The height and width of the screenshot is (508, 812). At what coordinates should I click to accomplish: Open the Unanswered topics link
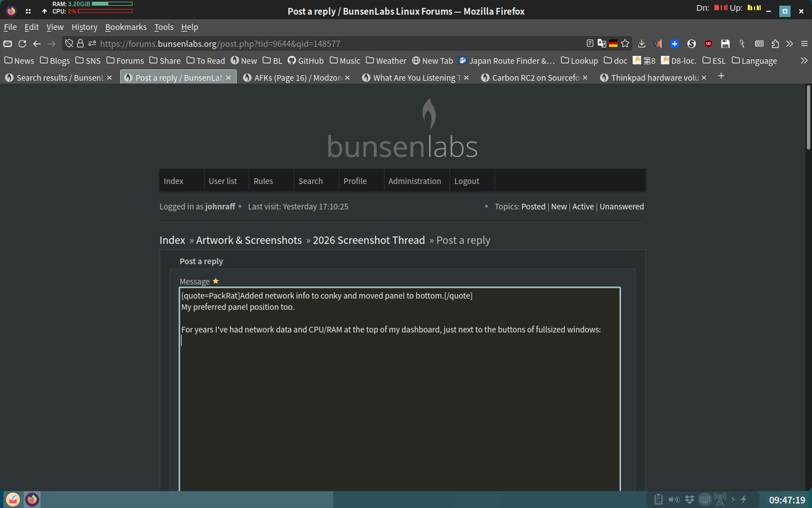point(622,206)
